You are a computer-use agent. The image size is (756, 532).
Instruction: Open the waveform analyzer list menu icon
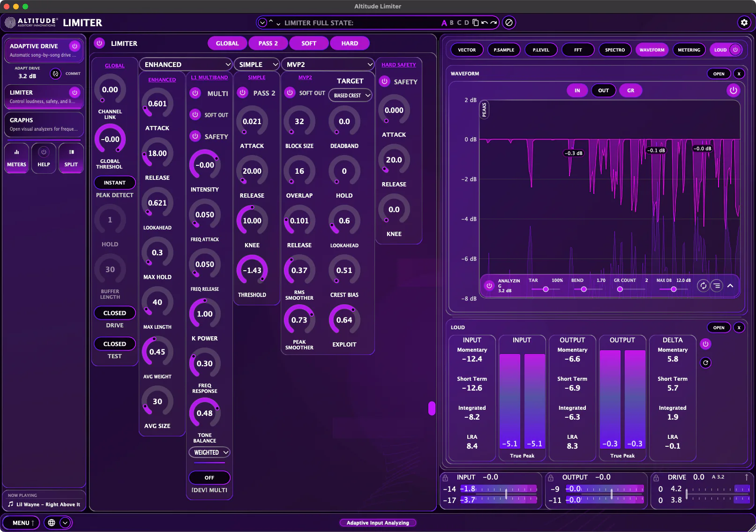click(x=717, y=286)
